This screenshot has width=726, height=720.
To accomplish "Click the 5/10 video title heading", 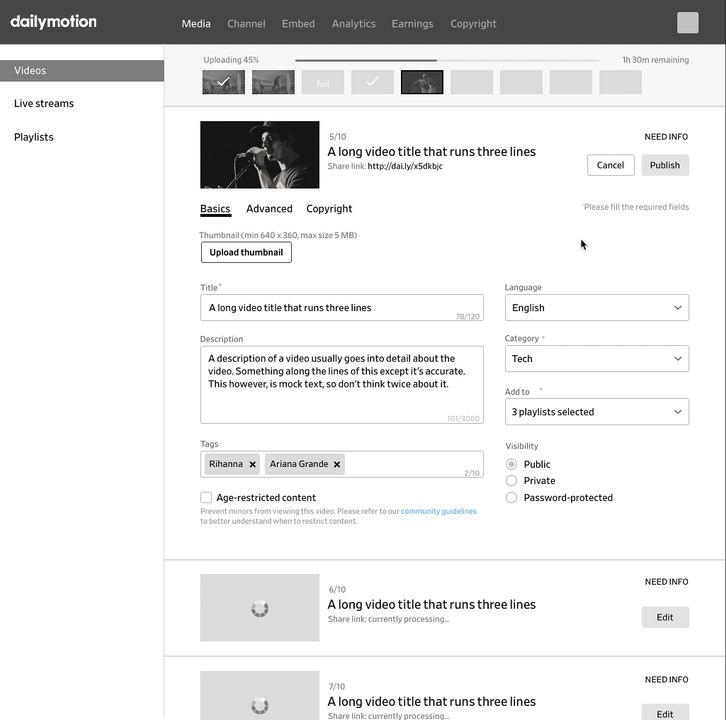I will [x=432, y=152].
